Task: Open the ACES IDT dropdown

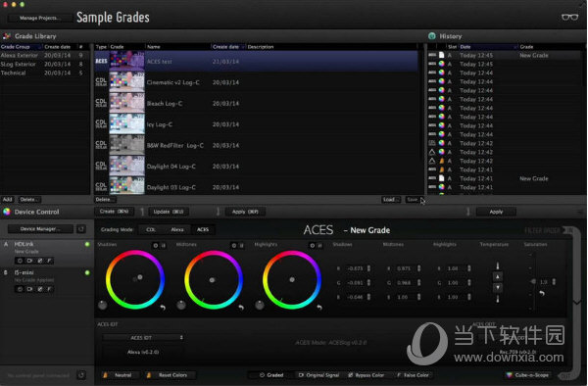Action: (x=143, y=338)
